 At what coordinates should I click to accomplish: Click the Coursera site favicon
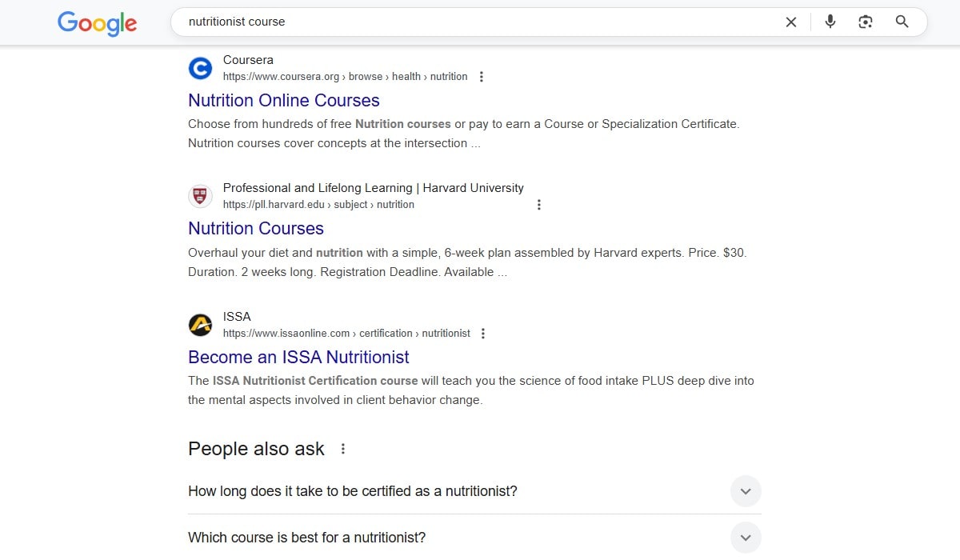pyautogui.click(x=200, y=68)
